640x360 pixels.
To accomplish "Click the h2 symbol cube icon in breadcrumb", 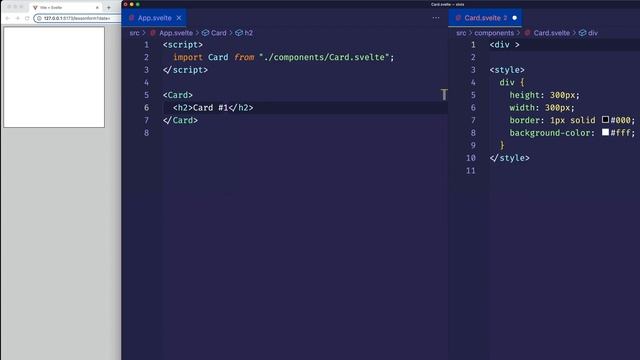I will coord(239,33).
